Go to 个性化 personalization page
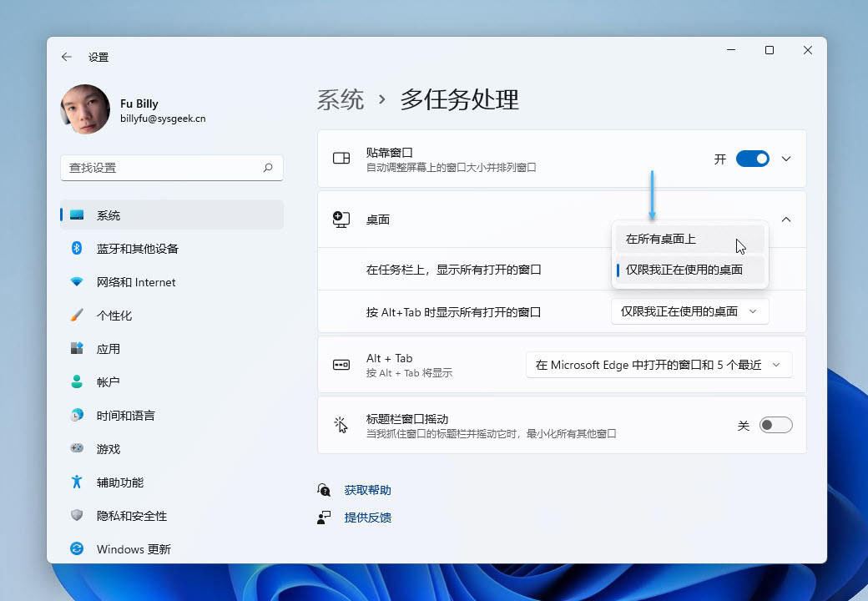 (x=114, y=316)
